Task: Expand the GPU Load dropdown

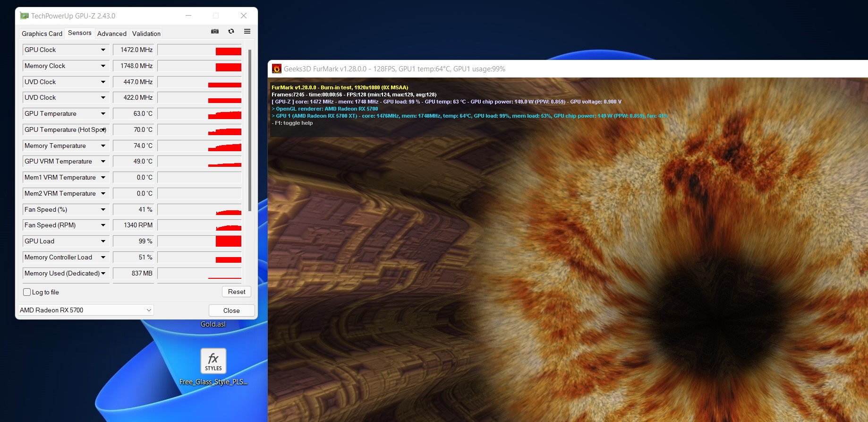Action: click(x=103, y=241)
